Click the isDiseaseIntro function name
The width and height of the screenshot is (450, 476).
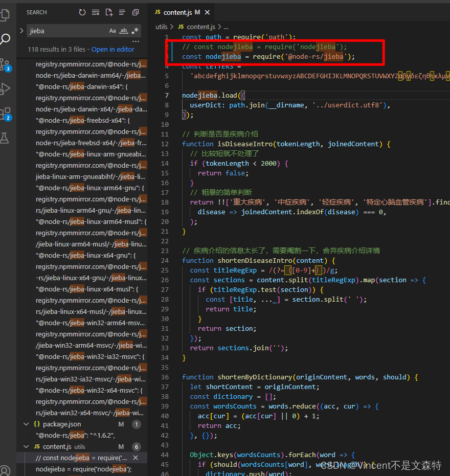click(245, 144)
